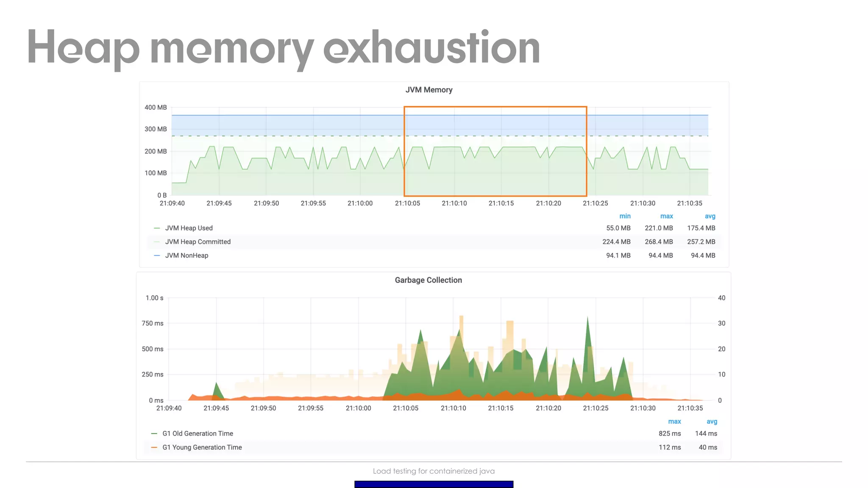Click the 1.00 s y-axis label
Screen dimensions: 868x488
[x=154, y=298]
